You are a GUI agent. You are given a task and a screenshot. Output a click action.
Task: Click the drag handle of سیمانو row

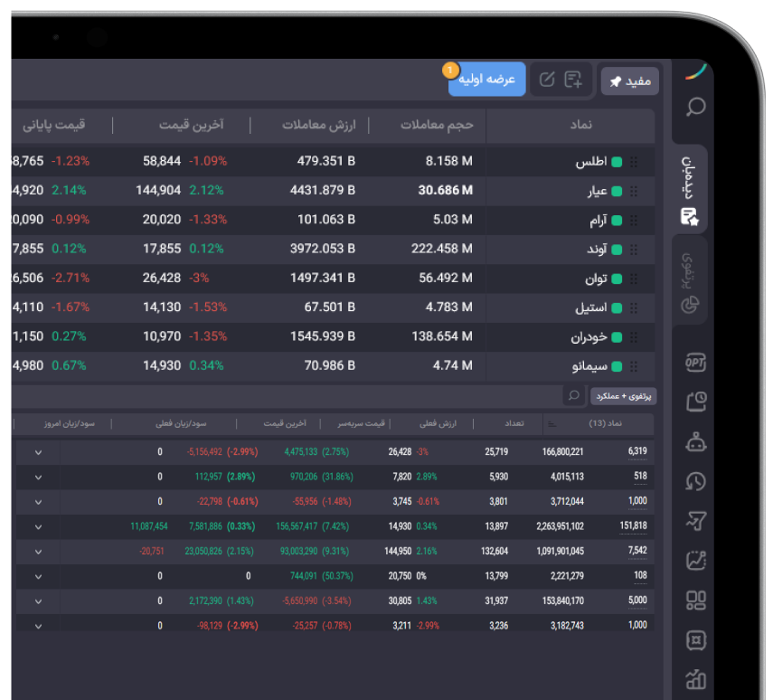pyautogui.click(x=634, y=366)
